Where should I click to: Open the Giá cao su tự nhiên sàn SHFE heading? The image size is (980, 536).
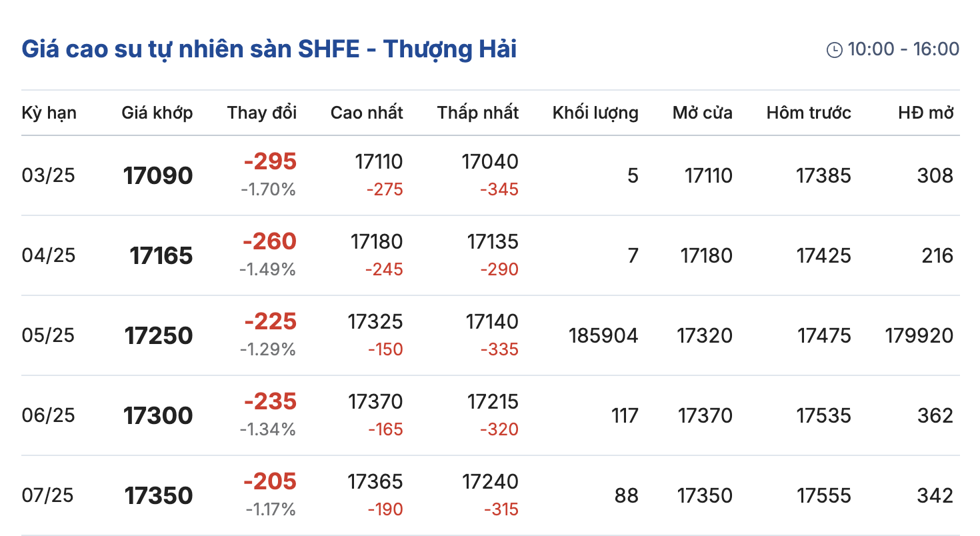click(269, 49)
